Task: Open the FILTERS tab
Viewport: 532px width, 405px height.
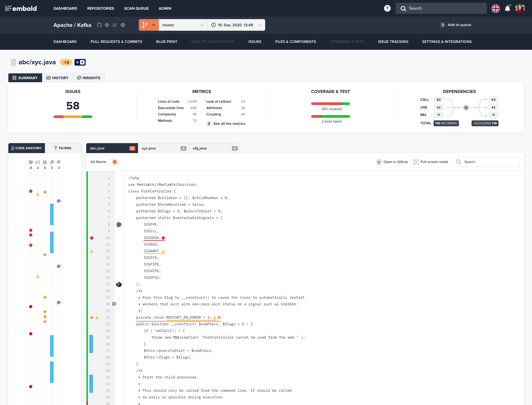Action: 63,148
